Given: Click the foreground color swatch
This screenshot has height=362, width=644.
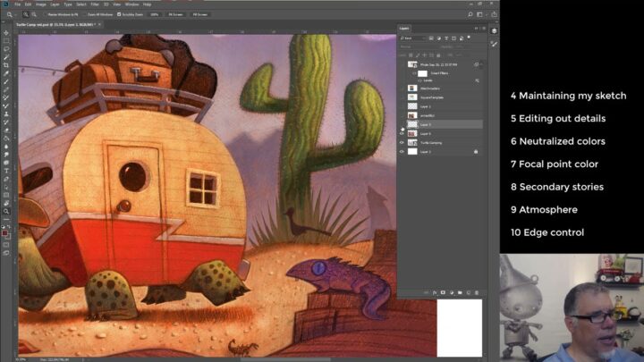Looking at the screenshot, I should 5,232.
